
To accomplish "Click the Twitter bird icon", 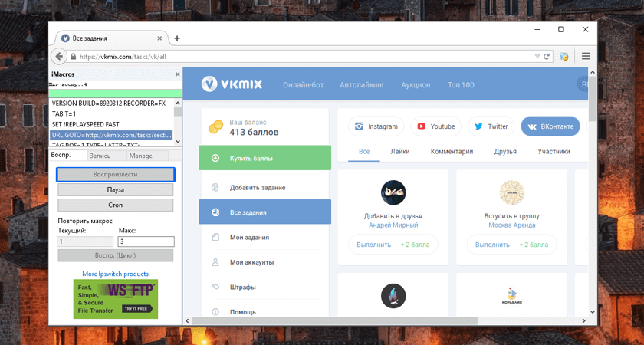I will [478, 127].
